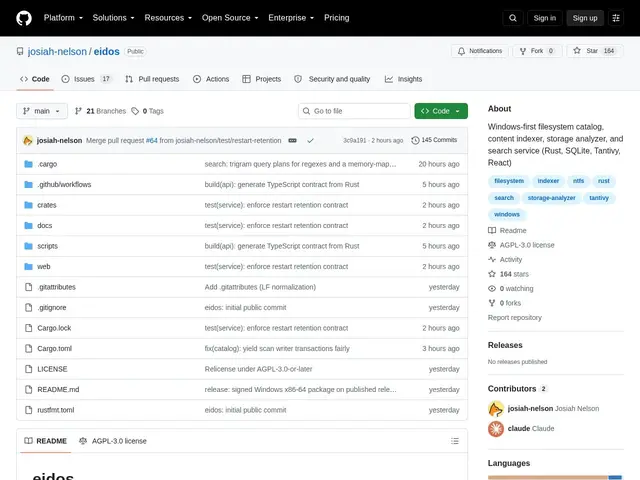
Task: Open the commit message ellipsis expander
Action: (x=292, y=140)
